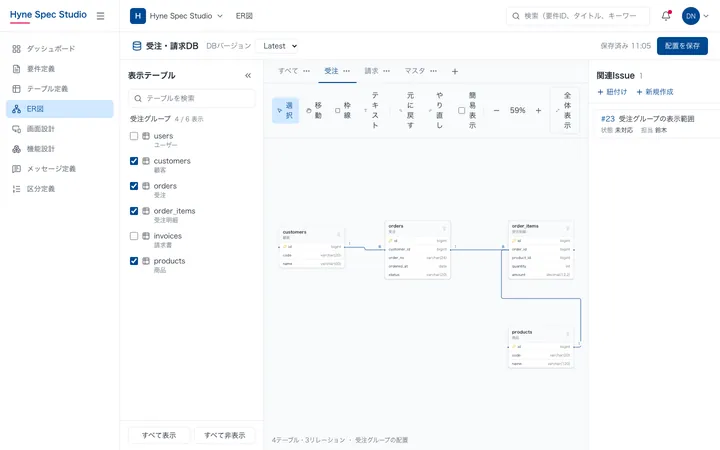This screenshot has height=450, width=720.
Task: Check the invoices table checkbox
Action: [x=134, y=236]
